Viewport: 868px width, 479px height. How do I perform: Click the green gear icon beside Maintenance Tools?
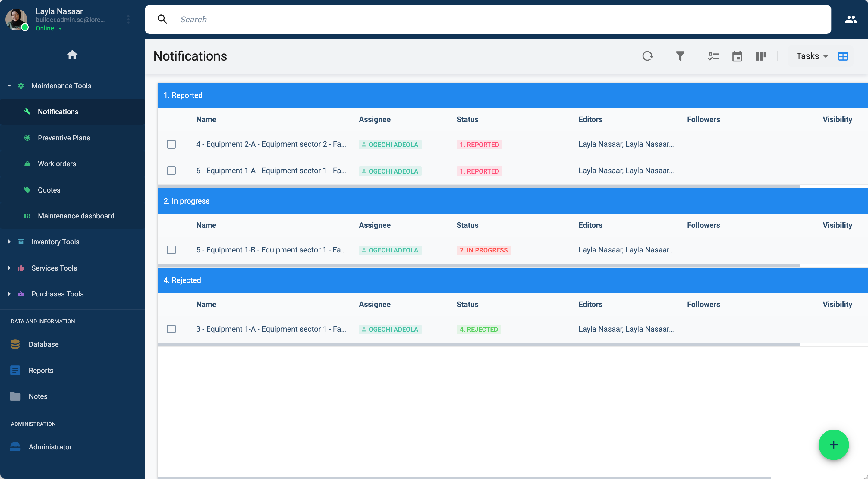click(21, 86)
